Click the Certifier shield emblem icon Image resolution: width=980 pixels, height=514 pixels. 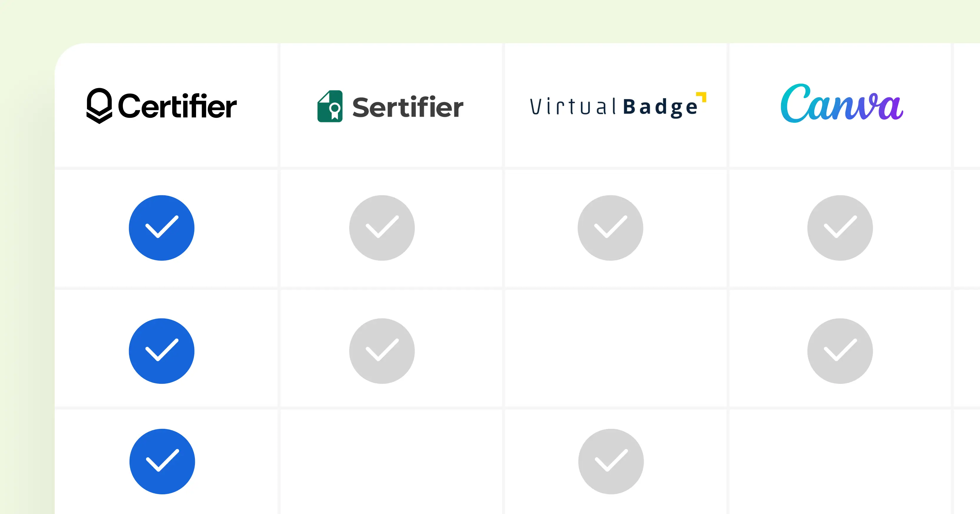pyautogui.click(x=99, y=106)
